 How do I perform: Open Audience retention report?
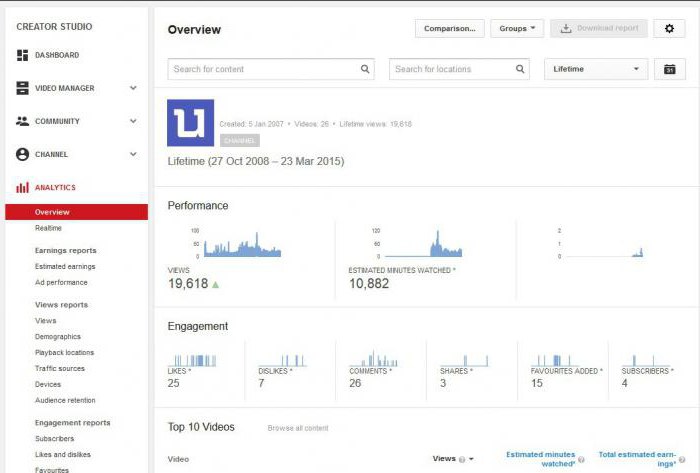click(65, 400)
